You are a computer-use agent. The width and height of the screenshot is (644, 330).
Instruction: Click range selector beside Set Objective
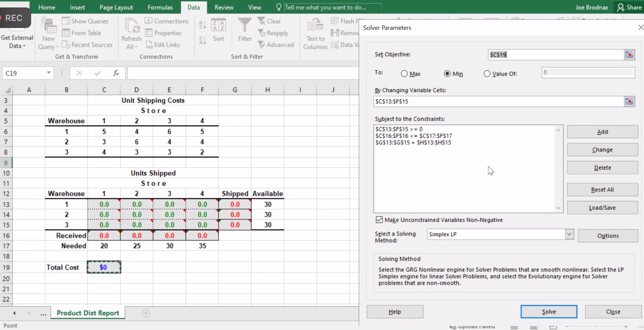tap(629, 55)
